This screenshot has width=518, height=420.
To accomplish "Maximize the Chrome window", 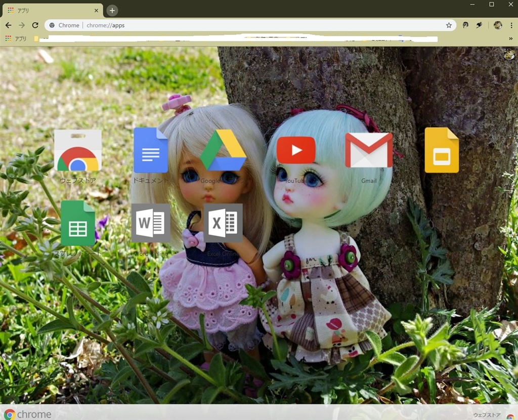I will [492, 4].
